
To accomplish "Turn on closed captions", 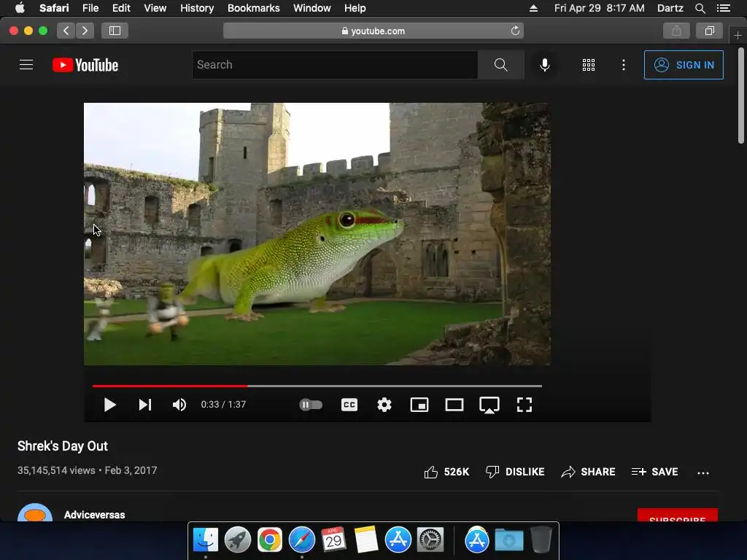I will pyautogui.click(x=349, y=405).
